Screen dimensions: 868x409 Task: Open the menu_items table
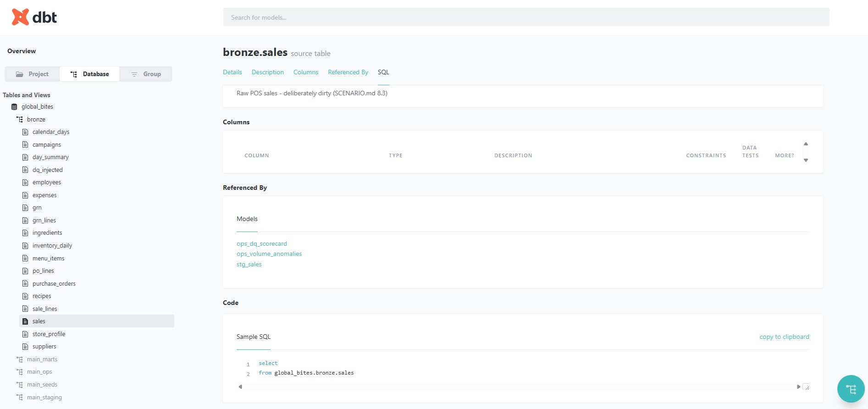49,259
